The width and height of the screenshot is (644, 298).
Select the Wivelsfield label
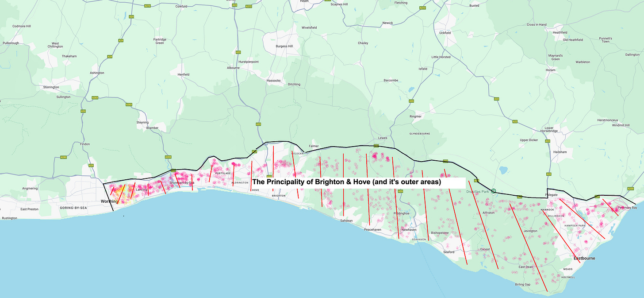(309, 27)
